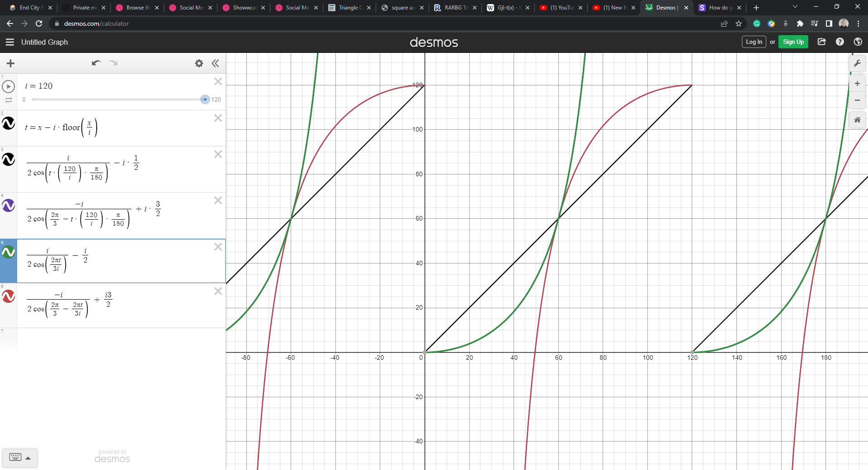Open the Graph Settings wrench icon
The width and height of the screenshot is (868, 470).
(x=857, y=64)
